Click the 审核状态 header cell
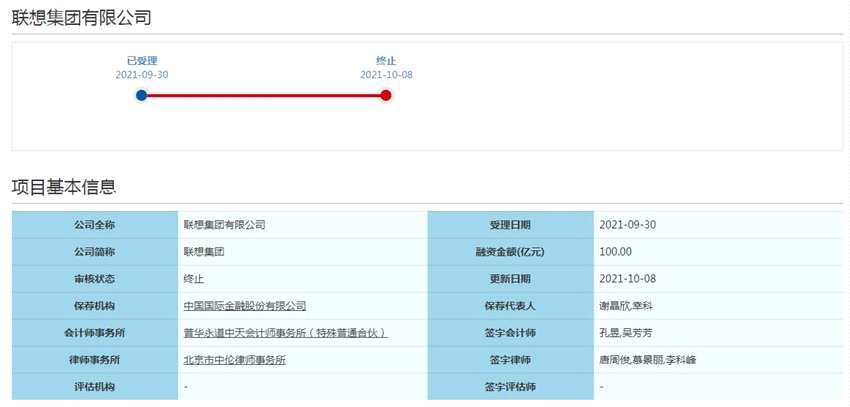 (x=95, y=279)
